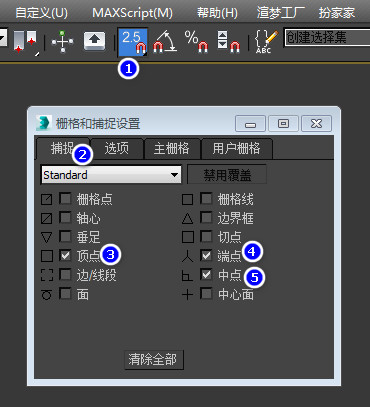Screen dimensions: 370x407
Task: Click the 边界框 triangle marker icon
Action: [188, 219]
